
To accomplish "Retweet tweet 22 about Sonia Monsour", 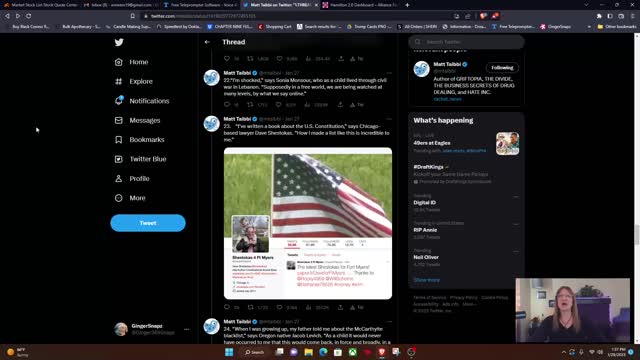I will [250, 104].
